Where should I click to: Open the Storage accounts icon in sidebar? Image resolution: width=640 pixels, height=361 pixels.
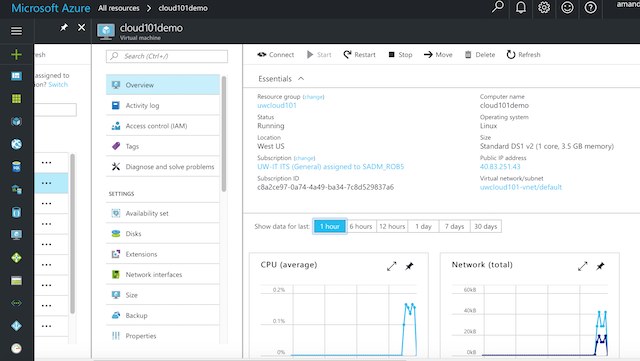16,281
